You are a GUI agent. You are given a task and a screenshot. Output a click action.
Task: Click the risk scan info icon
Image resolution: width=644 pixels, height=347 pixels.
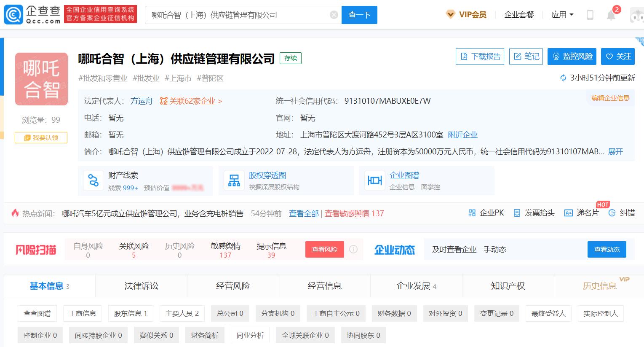(x=353, y=249)
